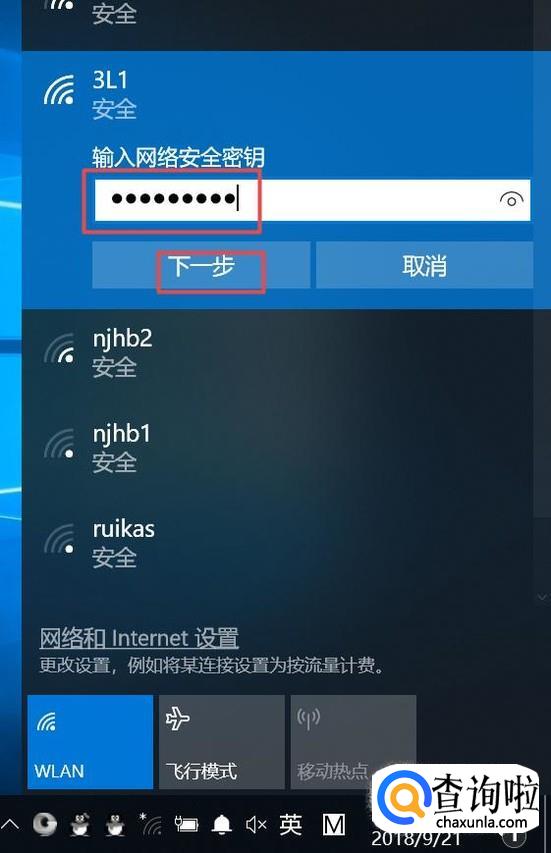551x853 pixels.
Task: Focus the network security key field
Action: click(x=312, y=200)
